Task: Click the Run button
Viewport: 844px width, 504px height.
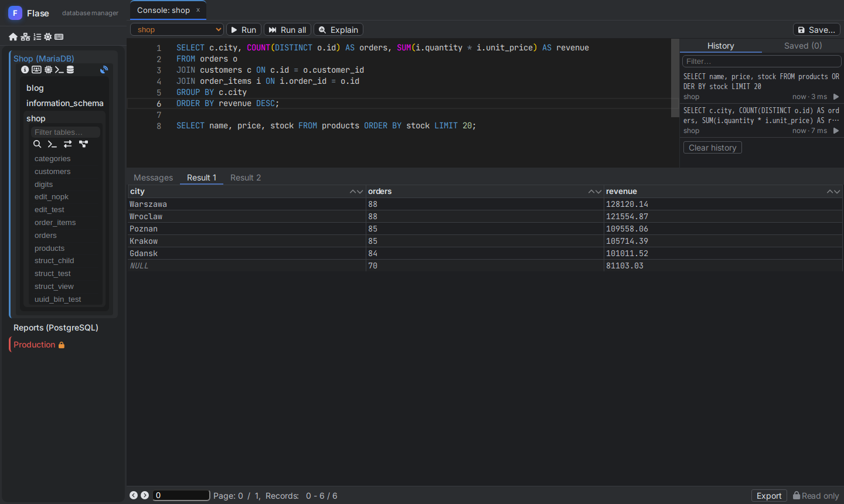Action: tap(244, 29)
